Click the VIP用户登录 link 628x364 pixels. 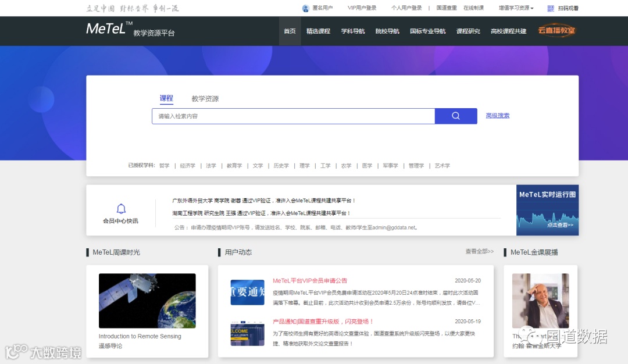(x=362, y=8)
